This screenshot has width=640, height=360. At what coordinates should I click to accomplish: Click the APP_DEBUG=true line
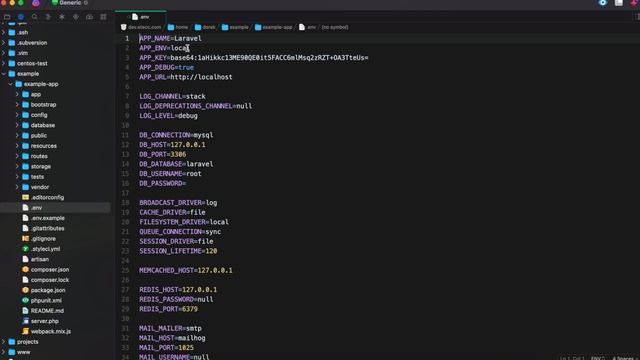pyautogui.click(x=167, y=67)
